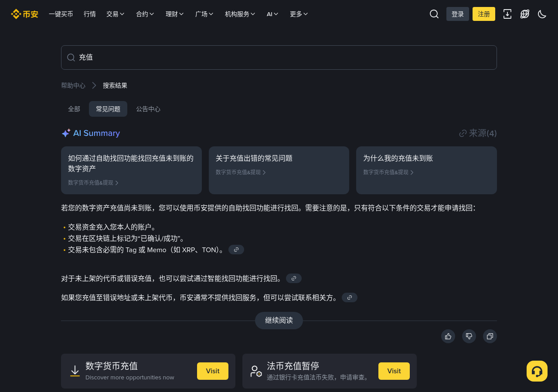Screen dimensions: 558x392
Task: Switch to the 全部 tab
Action: click(74, 109)
